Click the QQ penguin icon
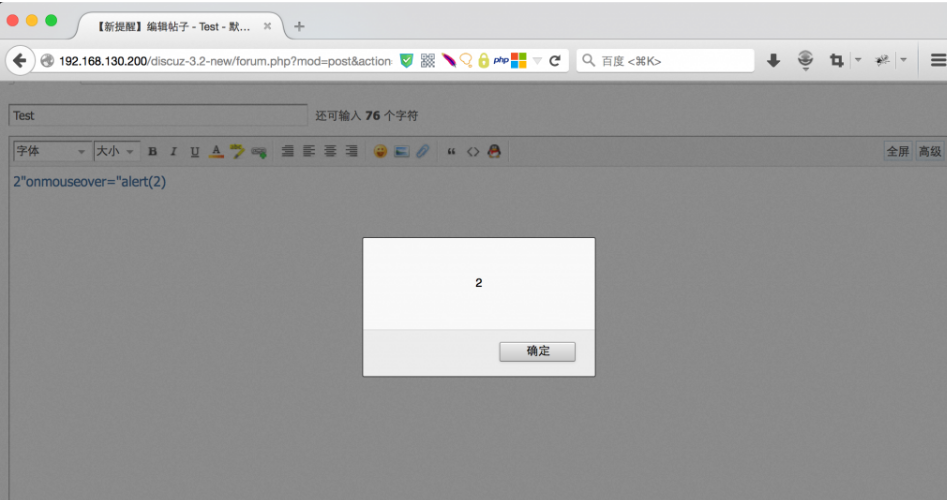The width and height of the screenshot is (947, 500). 493,152
